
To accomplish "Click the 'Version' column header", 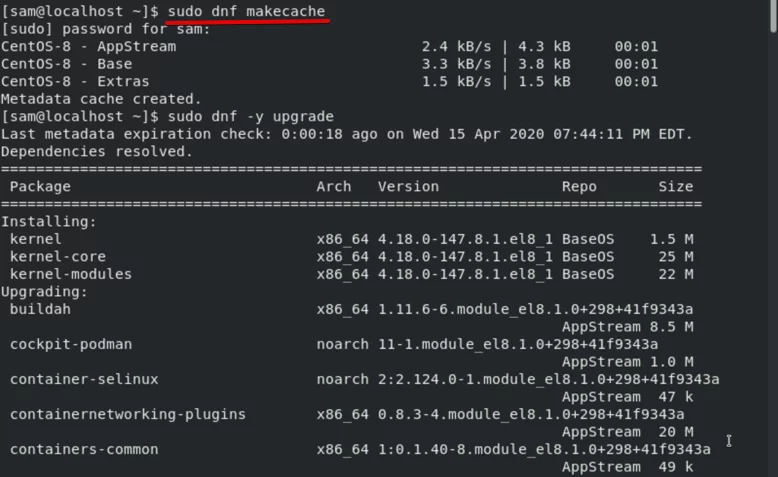I will click(x=408, y=187).
